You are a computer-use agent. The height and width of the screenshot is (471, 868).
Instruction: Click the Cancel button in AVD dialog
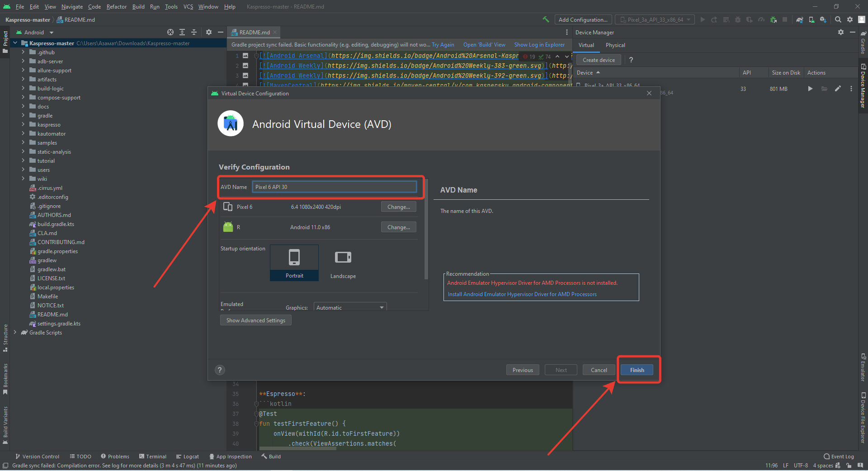coord(599,370)
